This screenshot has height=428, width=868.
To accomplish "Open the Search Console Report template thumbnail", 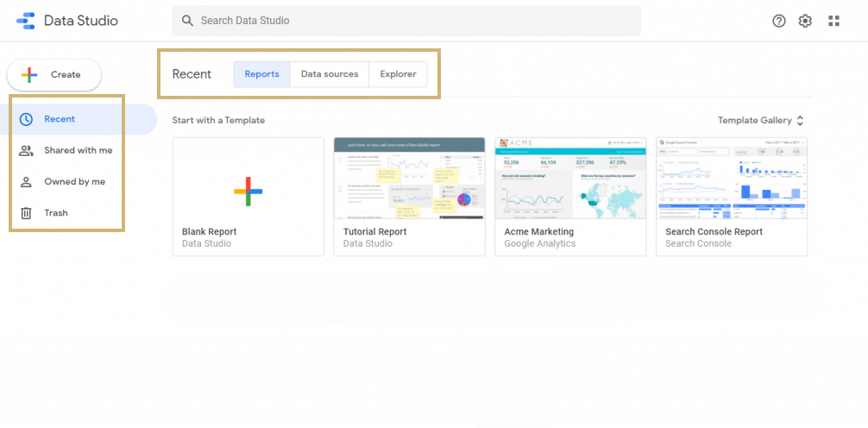I will [x=732, y=179].
